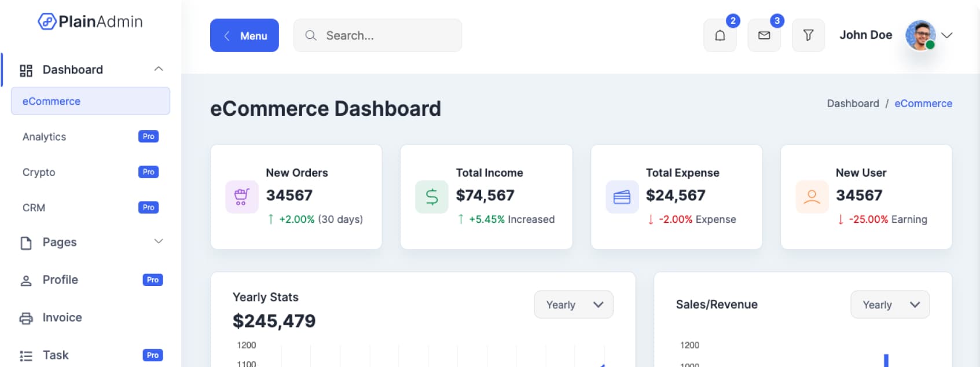
Task: Click the filter funnel icon
Action: pos(808,35)
